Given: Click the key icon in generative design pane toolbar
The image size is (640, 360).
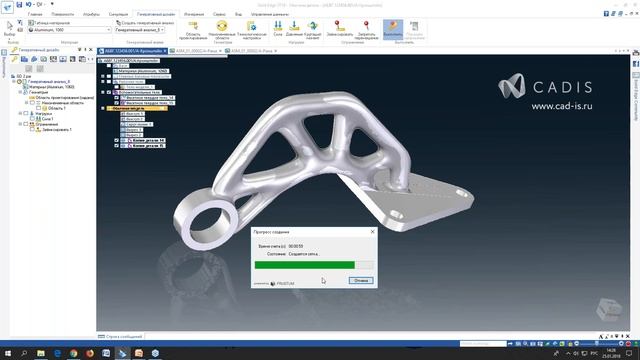Looking at the screenshot, I should [15, 59].
